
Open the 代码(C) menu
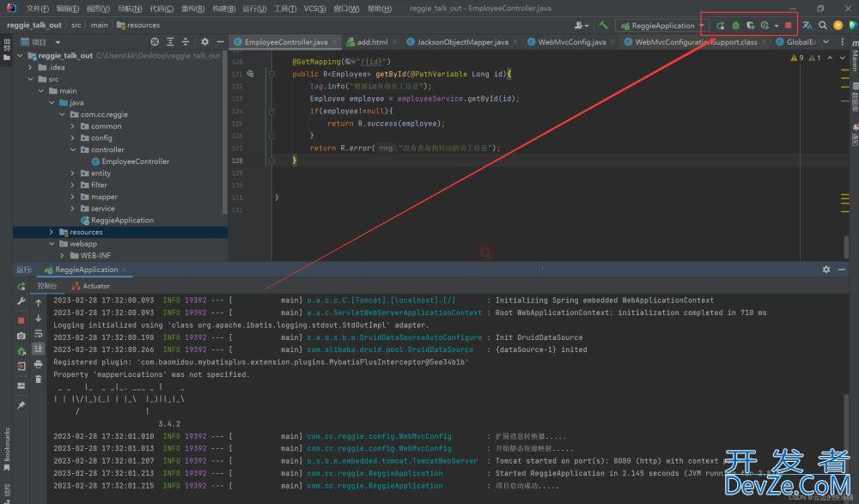[161, 9]
